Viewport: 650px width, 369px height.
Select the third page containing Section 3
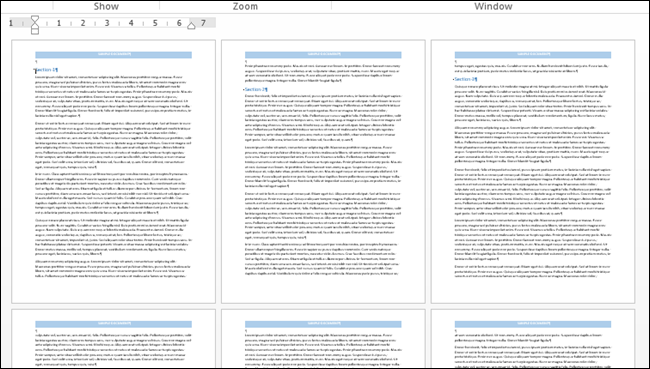[533, 172]
